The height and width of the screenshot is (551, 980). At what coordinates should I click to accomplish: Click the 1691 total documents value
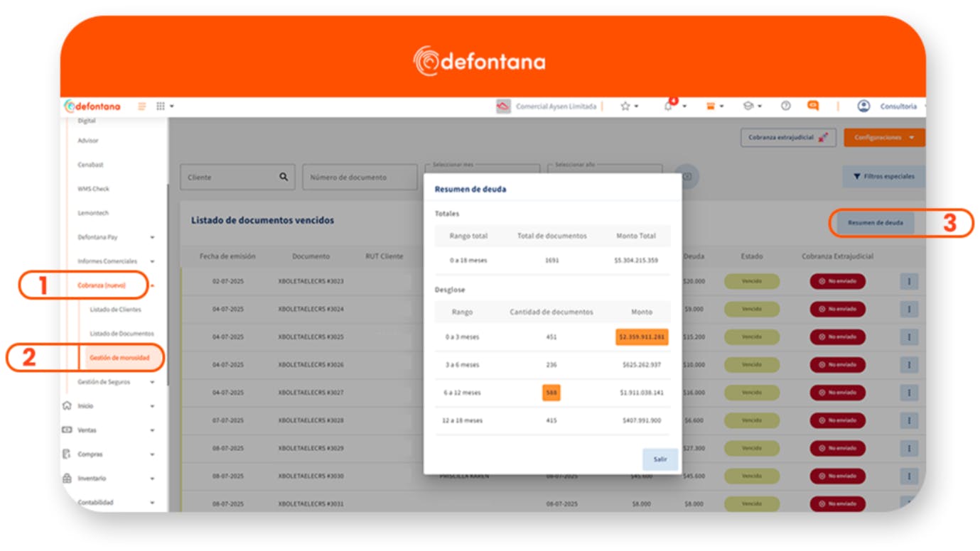tap(551, 261)
